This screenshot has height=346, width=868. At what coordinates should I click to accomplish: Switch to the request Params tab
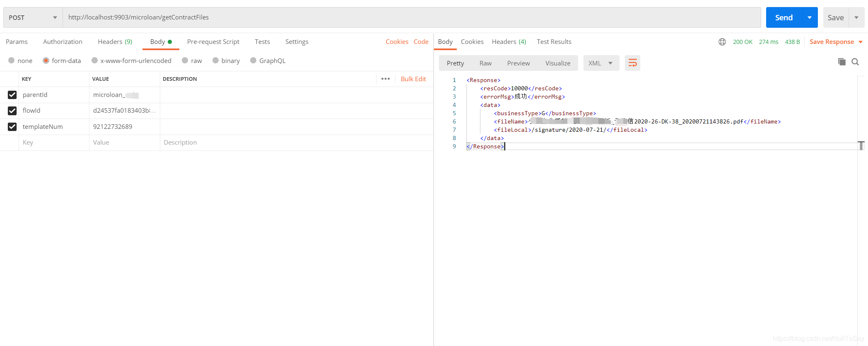pyautogui.click(x=17, y=42)
